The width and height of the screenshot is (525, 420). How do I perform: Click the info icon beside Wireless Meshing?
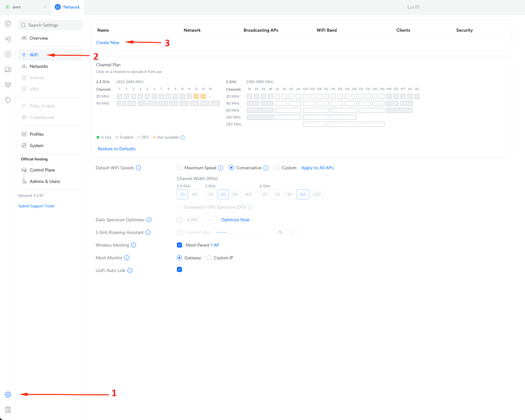[134, 245]
